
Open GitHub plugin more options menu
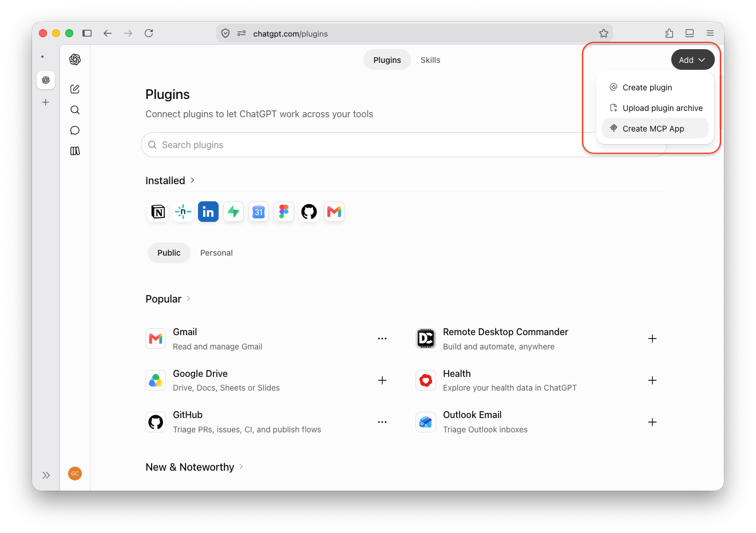point(382,422)
